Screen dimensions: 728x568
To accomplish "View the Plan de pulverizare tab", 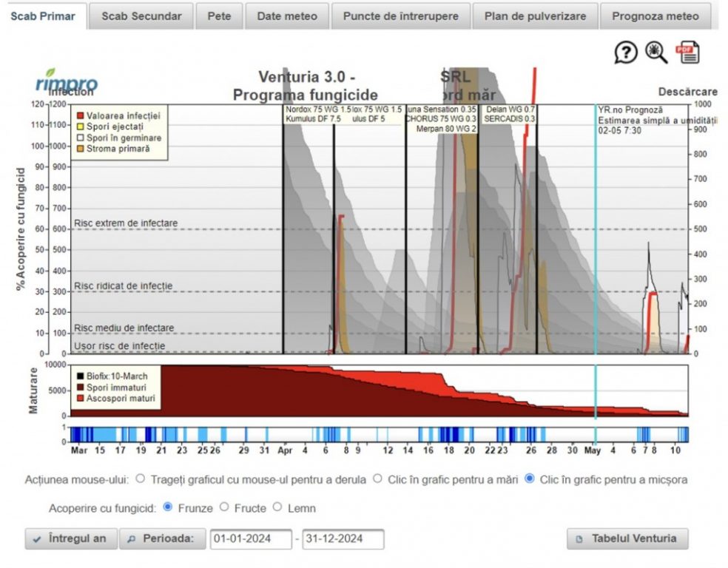I will [x=535, y=16].
